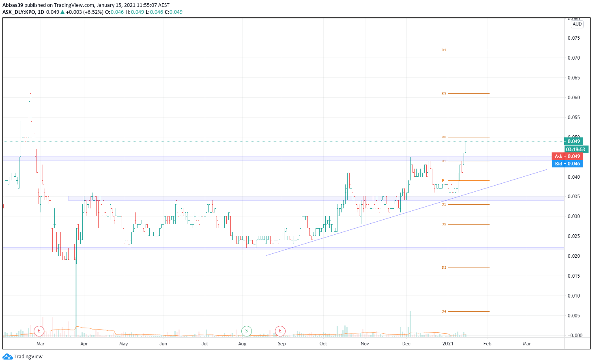Click the 03:19:53 countdown timer label

click(576, 150)
